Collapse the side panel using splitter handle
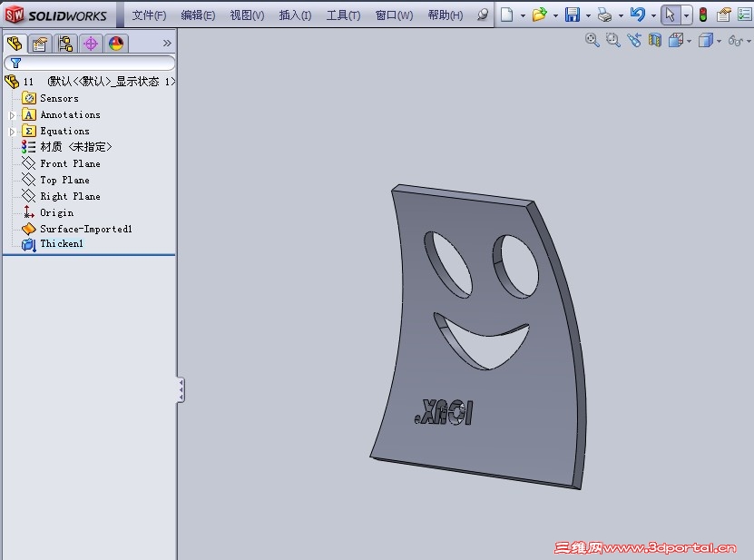The width and height of the screenshot is (754, 560). 181,389
